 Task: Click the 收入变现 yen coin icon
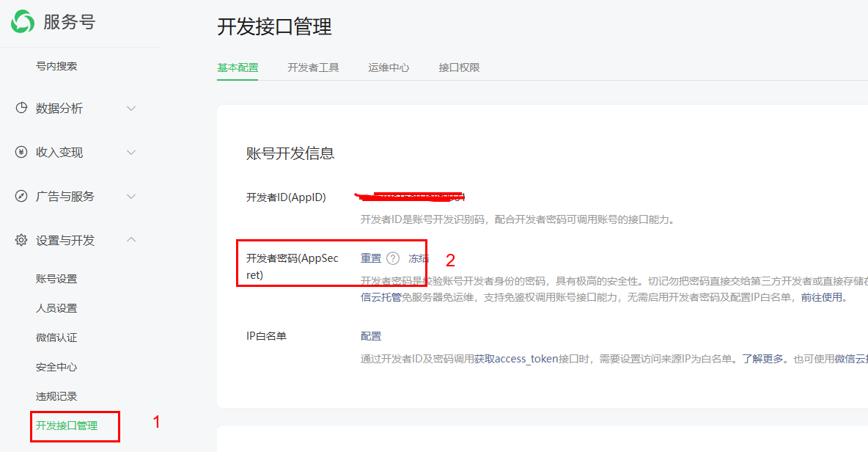pyautogui.click(x=21, y=153)
